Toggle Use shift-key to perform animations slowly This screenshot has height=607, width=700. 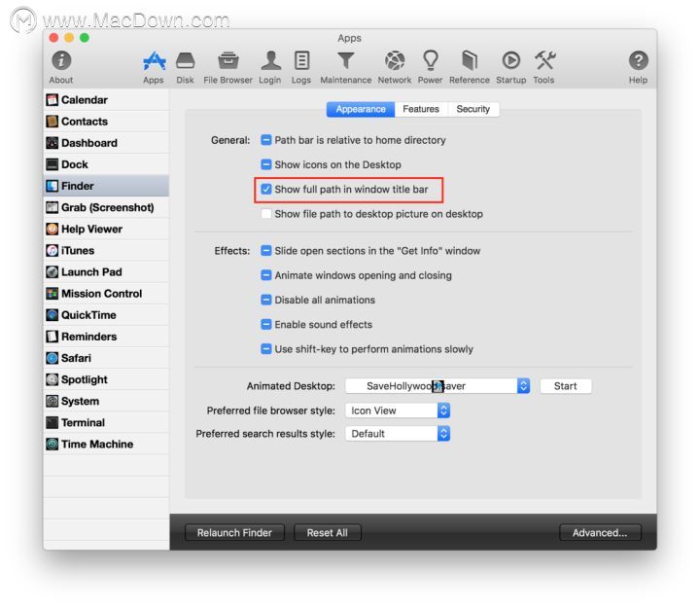click(x=266, y=349)
